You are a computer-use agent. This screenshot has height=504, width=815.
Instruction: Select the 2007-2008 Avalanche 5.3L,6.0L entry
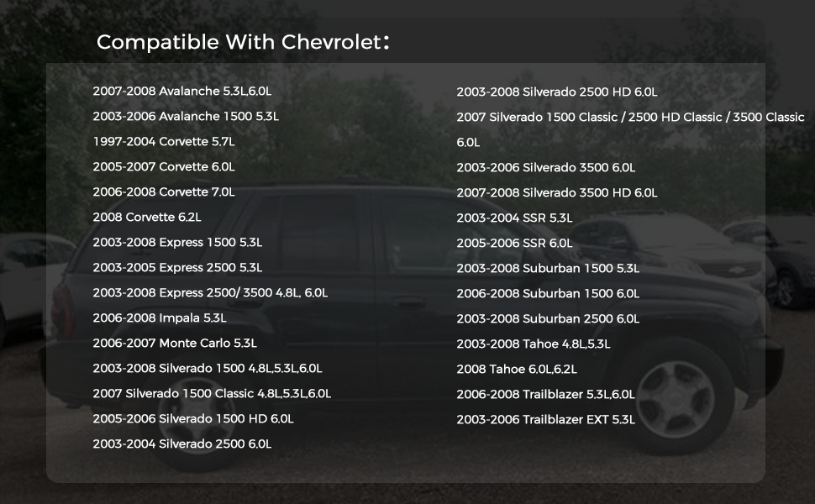coord(182,91)
